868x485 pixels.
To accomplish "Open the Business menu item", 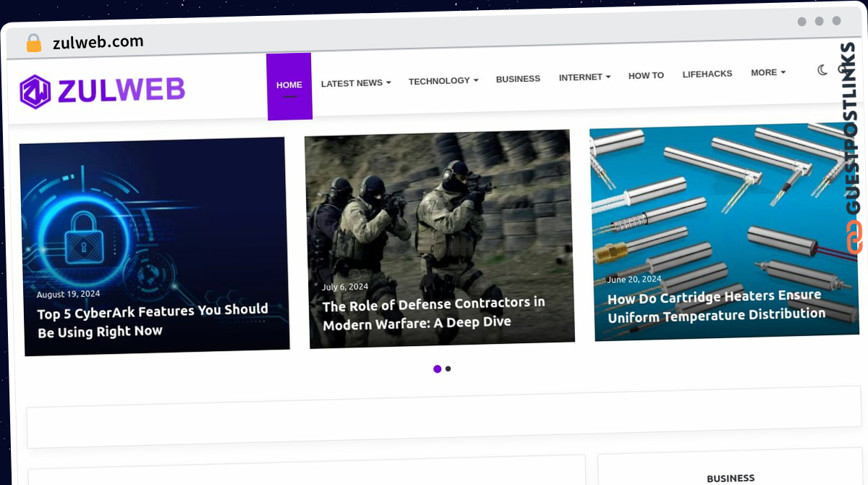I will point(518,79).
